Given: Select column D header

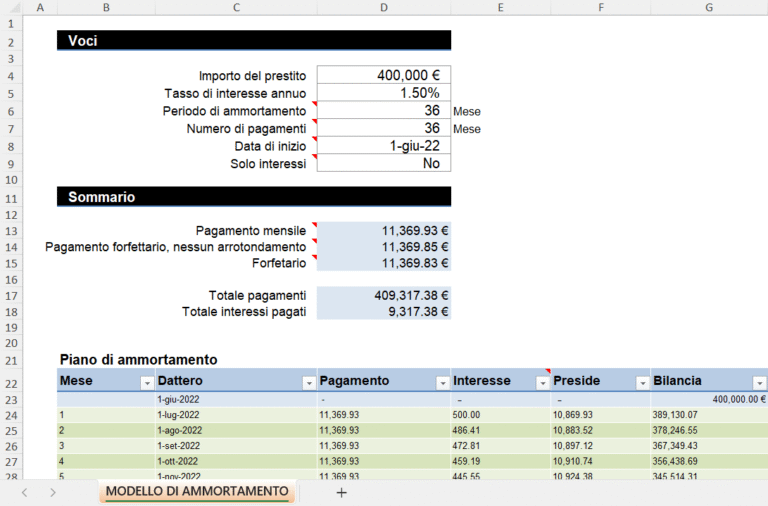Looking at the screenshot, I should pyautogui.click(x=384, y=7).
